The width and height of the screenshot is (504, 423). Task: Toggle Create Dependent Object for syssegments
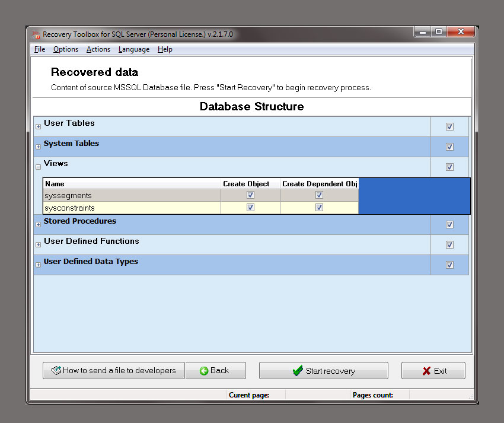coord(319,195)
